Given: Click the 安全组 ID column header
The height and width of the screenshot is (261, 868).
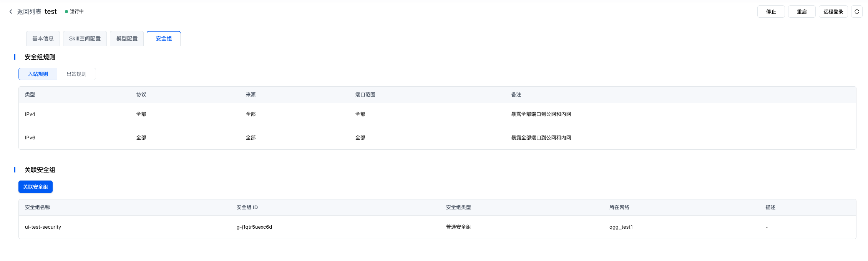Looking at the screenshot, I should point(247,207).
